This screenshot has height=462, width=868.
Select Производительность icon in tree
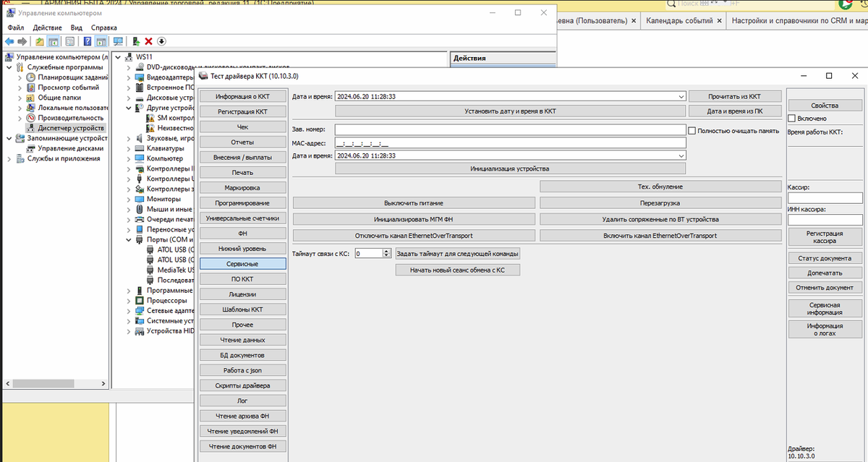click(31, 117)
